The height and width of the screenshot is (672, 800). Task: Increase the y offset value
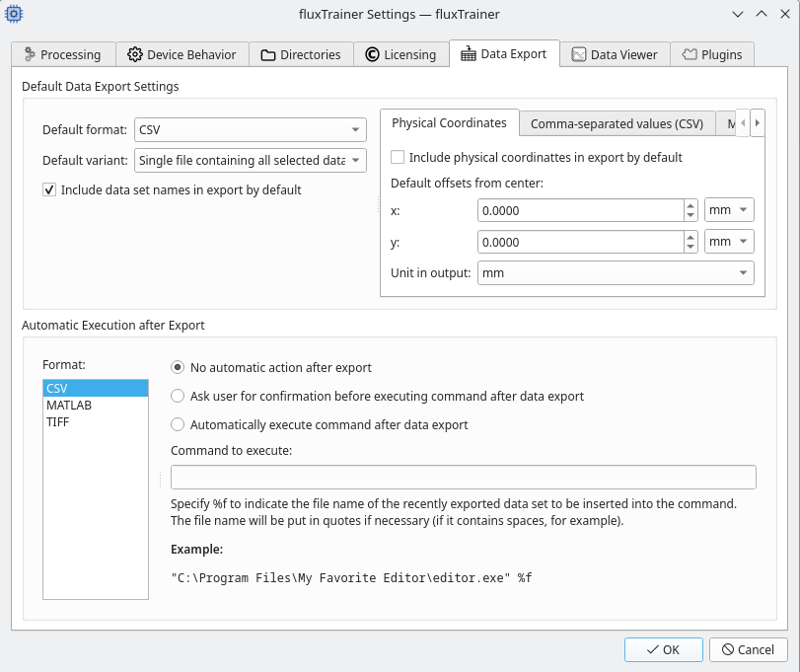(x=691, y=237)
